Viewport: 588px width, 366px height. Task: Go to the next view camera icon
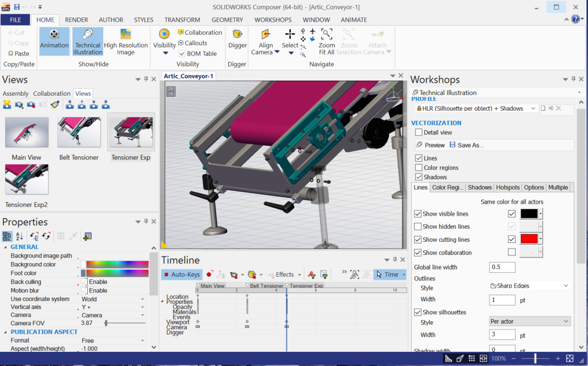(x=106, y=105)
